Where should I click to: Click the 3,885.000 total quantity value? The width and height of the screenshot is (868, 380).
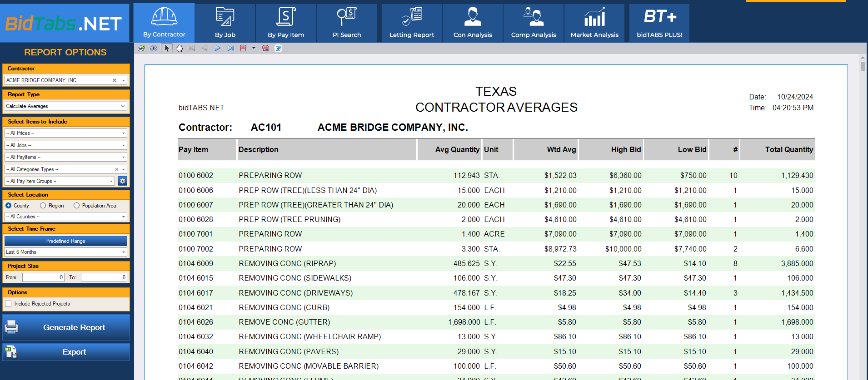[797, 263]
